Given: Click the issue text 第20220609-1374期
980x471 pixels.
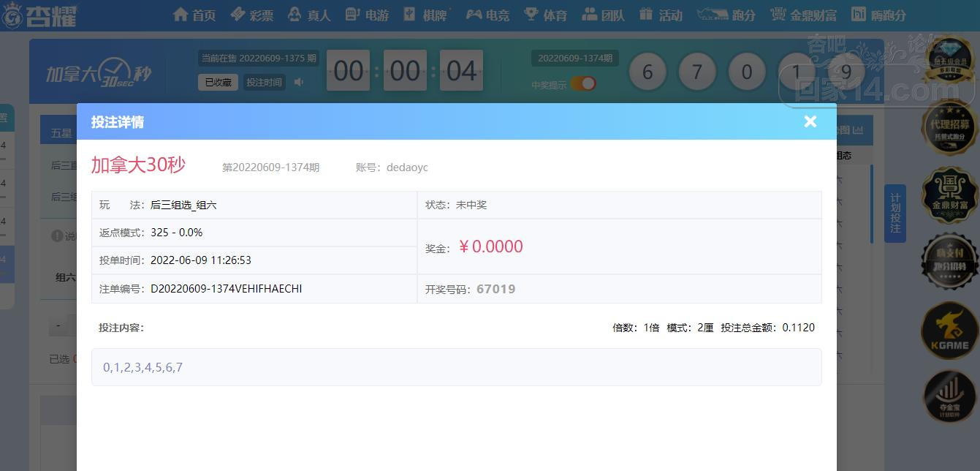Looking at the screenshot, I should tap(271, 167).
